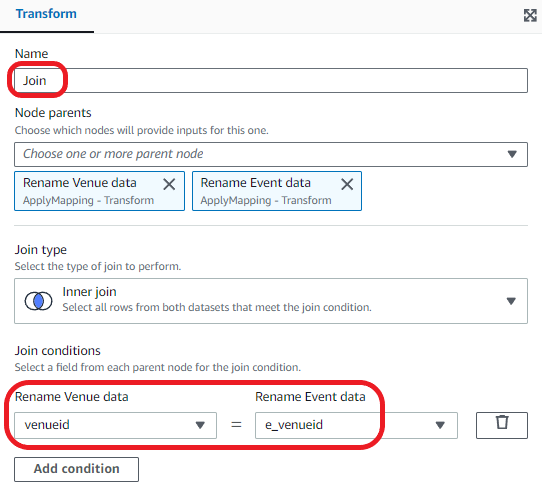The height and width of the screenshot is (495, 542).
Task: Open the Choose one or more parent node dropdown
Action: (x=271, y=154)
